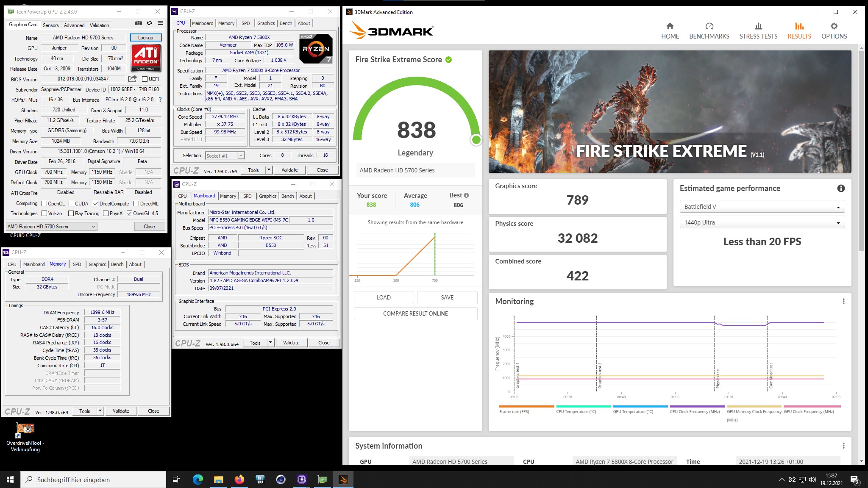Expand the Tools arrow in CPU-Z Mainboard window
868x488 pixels.
tap(270, 343)
